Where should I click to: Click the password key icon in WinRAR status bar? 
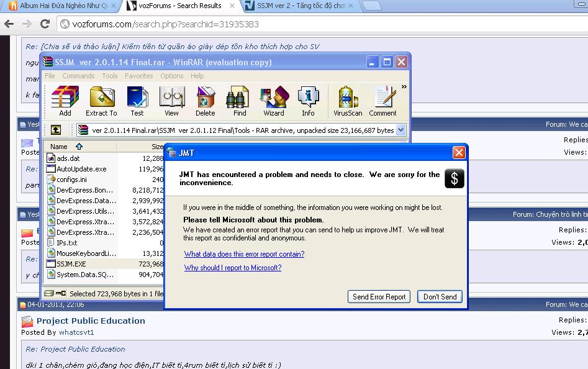point(61,293)
